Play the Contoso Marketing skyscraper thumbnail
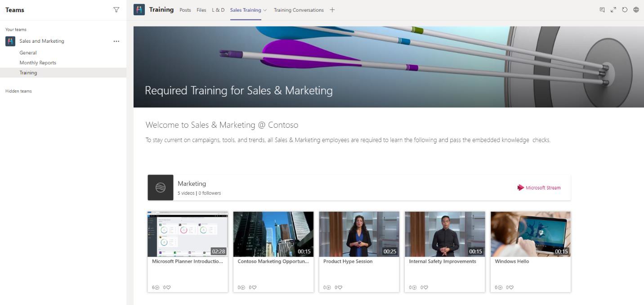 click(x=273, y=234)
